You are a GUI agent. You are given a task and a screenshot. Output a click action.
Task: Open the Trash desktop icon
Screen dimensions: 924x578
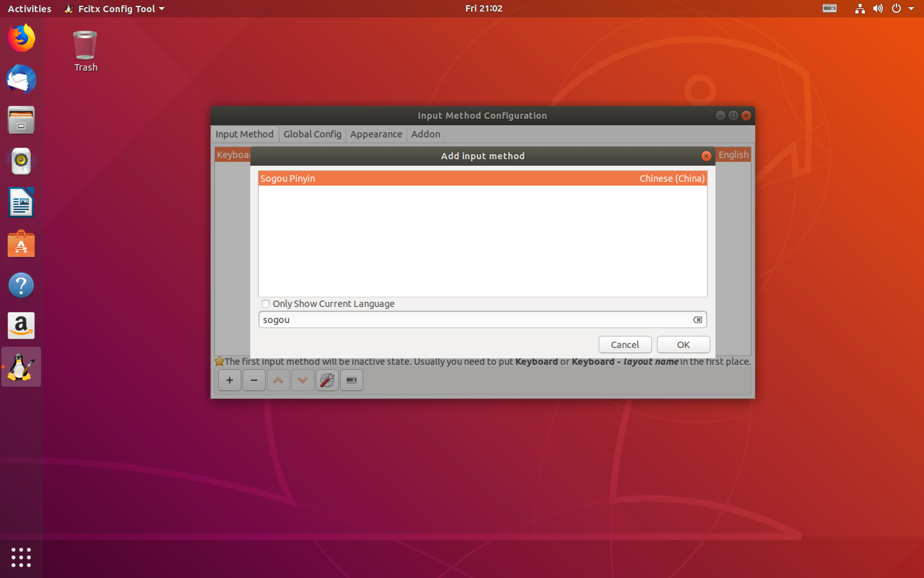(86, 51)
